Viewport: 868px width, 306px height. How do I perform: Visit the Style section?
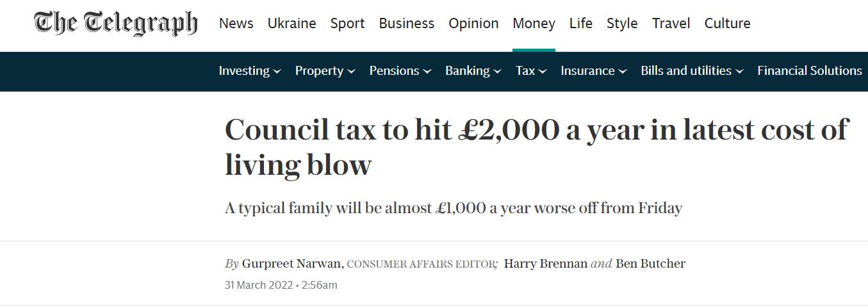click(622, 24)
